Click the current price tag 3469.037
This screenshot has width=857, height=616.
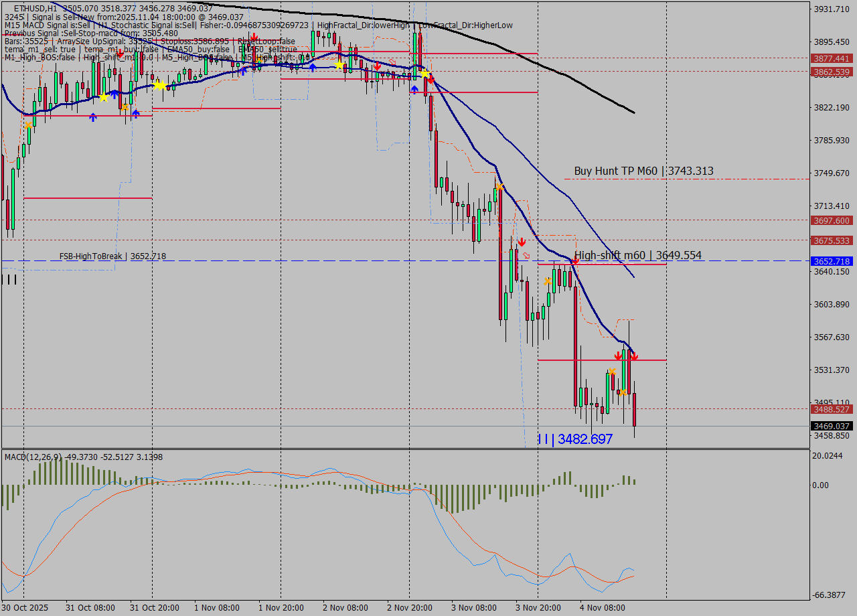click(831, 426)
